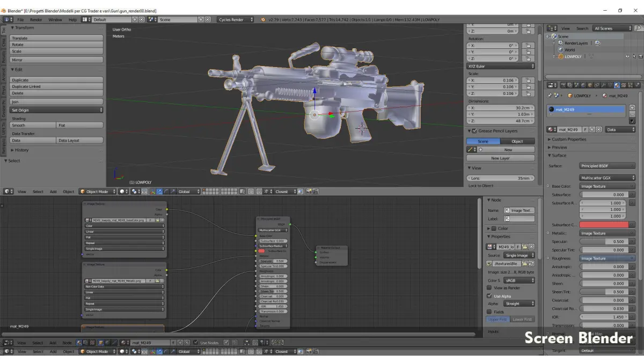Open Multiscatter GGX dropdown in Properties panel

[608, 178]
